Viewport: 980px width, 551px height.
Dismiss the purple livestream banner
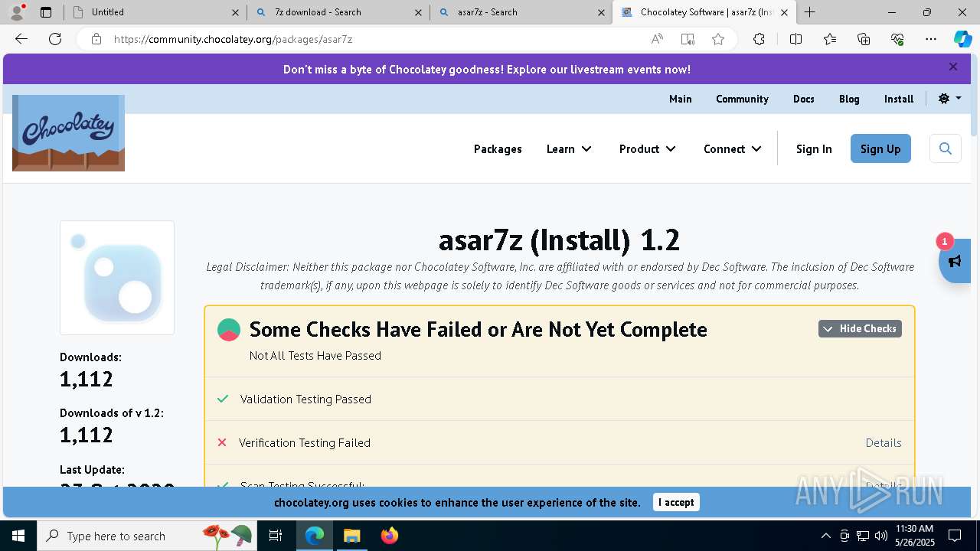953,67
